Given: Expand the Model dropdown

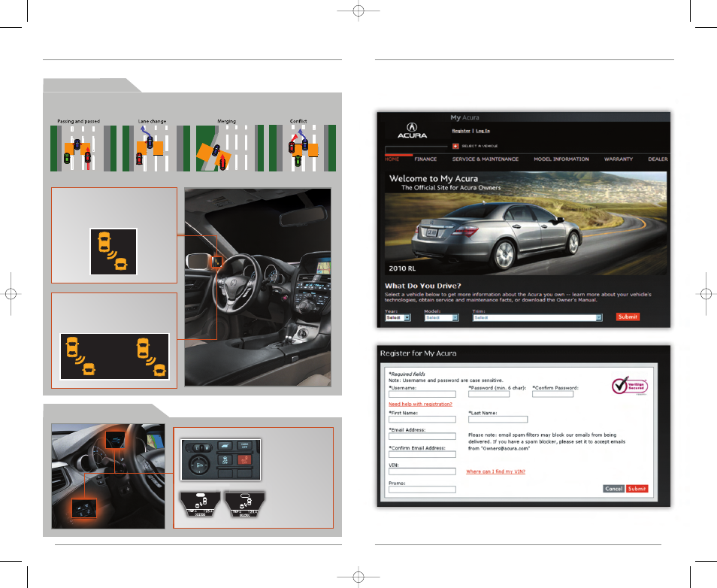Looking at the screenshot, I should pyautogui.click(x=442, y=317).
